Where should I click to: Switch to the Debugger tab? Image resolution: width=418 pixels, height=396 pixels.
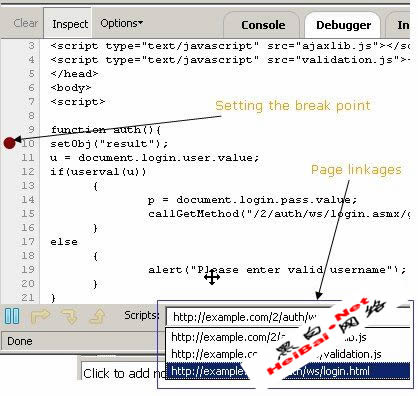point(343,25)
